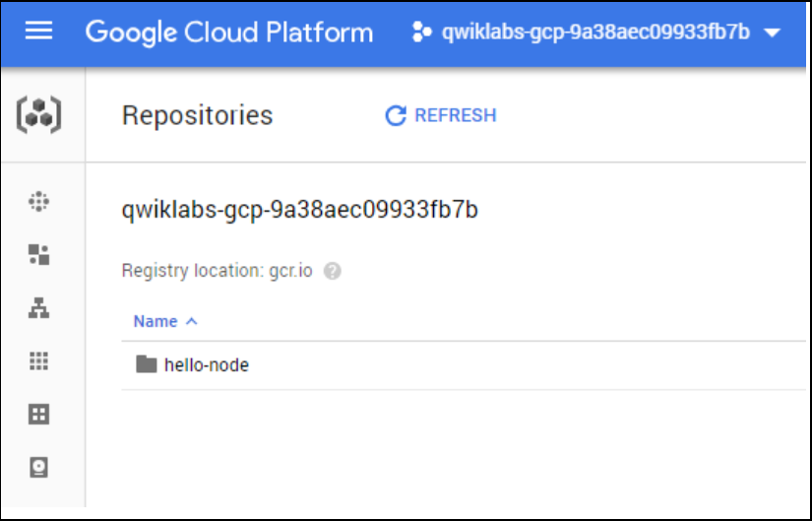
Task: Open the hamburger navigation menu
Action: [38, 32]
